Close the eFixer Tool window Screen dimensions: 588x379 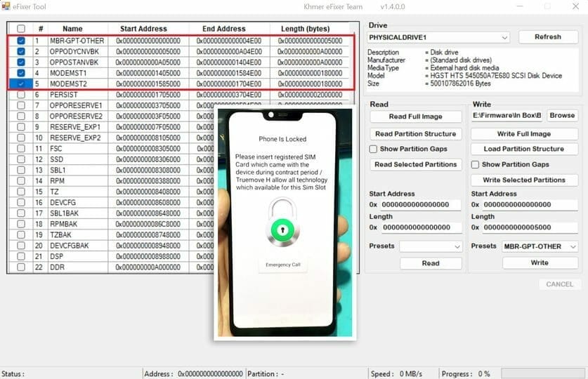(x=575, y=6)
